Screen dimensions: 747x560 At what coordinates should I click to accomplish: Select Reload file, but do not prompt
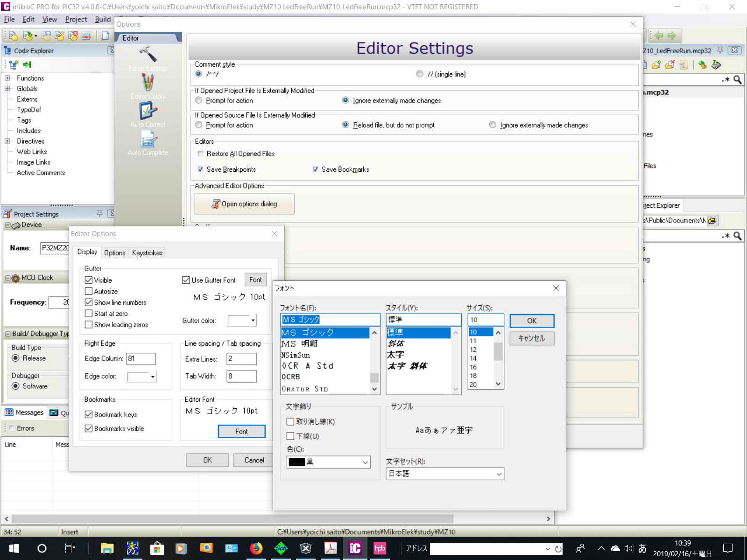coord(346,125)
